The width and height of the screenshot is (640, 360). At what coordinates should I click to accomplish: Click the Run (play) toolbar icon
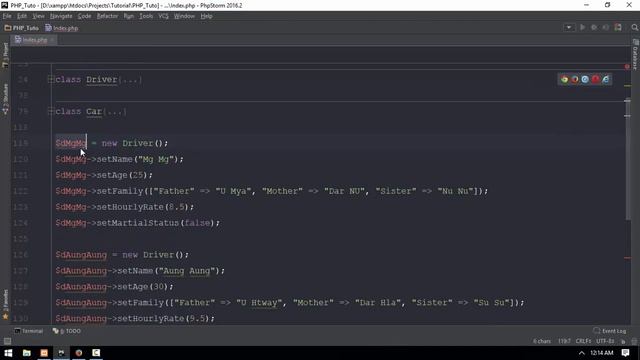[582, 28]
